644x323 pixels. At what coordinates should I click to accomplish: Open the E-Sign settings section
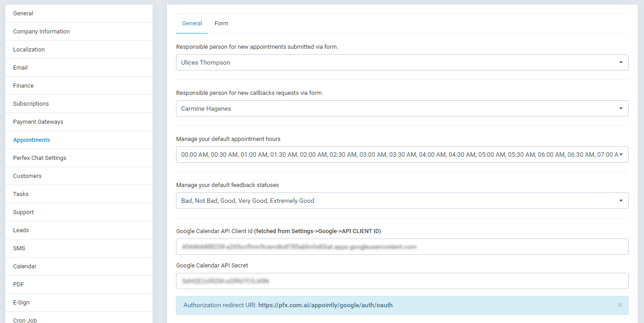click(x=21, y=302)
